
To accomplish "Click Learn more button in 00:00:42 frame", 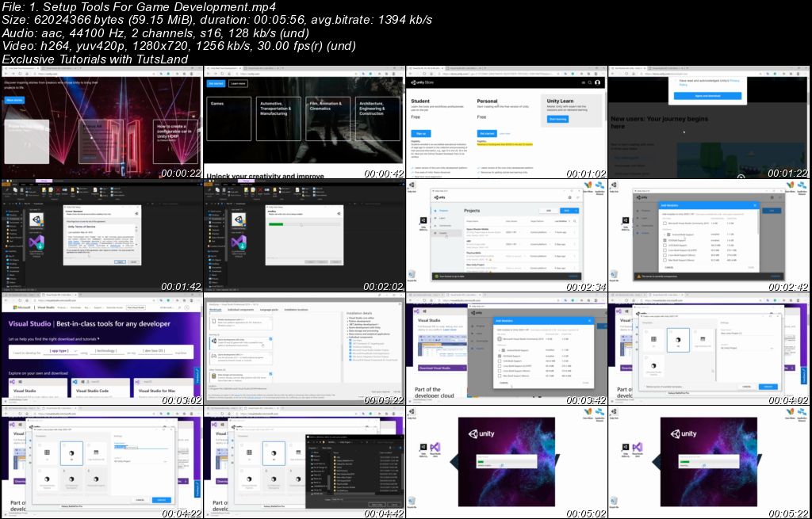I will 238,83.
